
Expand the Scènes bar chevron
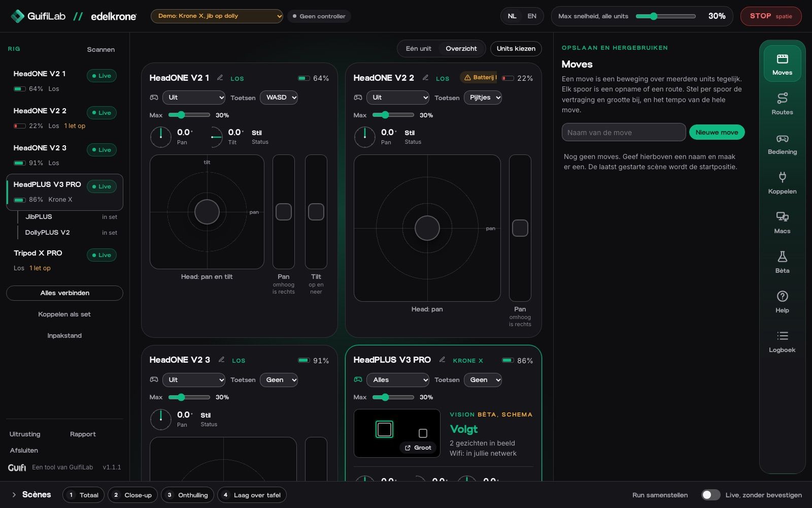click(x=14, y=495)
